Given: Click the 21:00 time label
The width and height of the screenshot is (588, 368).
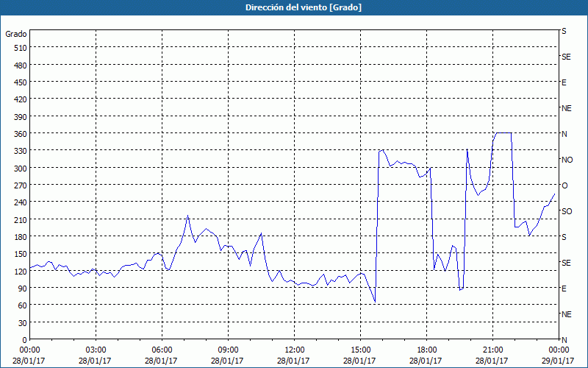Looking at the screenshot, I should [x=492, y=350].
